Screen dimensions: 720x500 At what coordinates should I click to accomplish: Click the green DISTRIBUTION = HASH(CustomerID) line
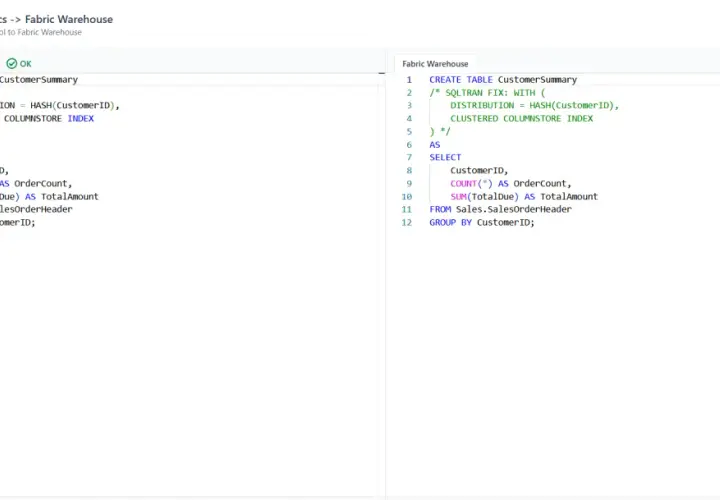pos(534,106)
